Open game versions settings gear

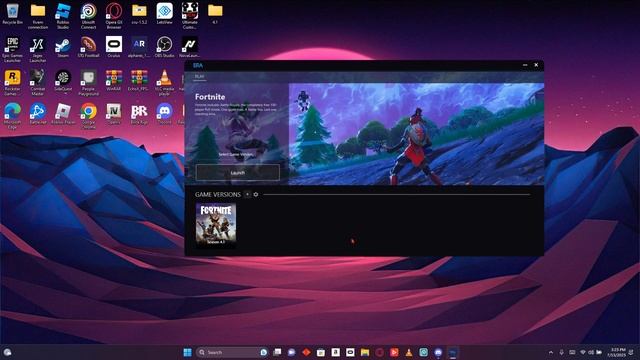point(256,195)
